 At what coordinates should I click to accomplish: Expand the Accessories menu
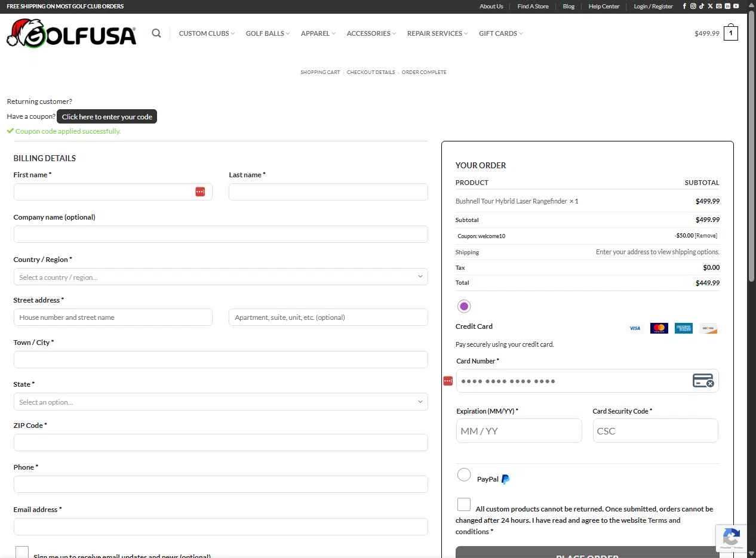[x=371, y=33]
